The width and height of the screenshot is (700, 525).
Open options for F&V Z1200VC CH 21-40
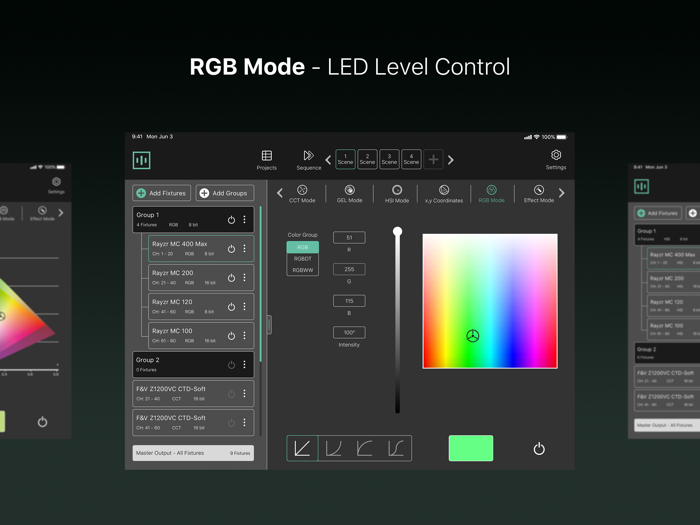pos(244,394)
